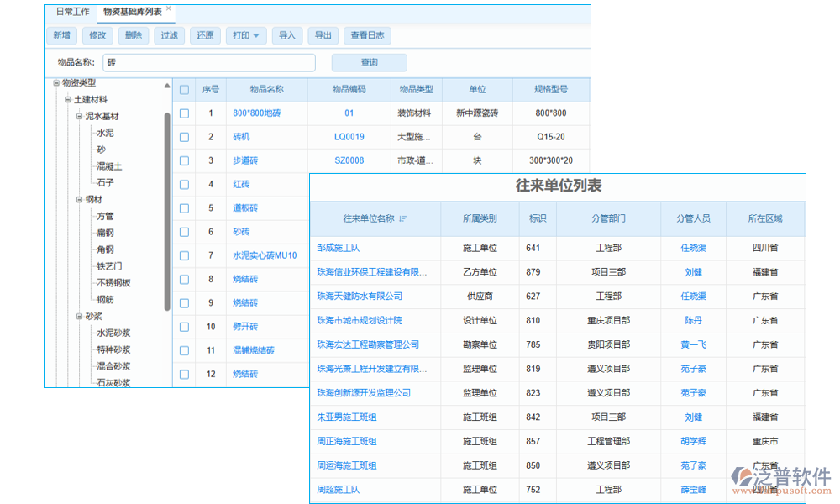Click the 查询 search button
This screenshot has height=504, width=840.
tap(370, 62)
